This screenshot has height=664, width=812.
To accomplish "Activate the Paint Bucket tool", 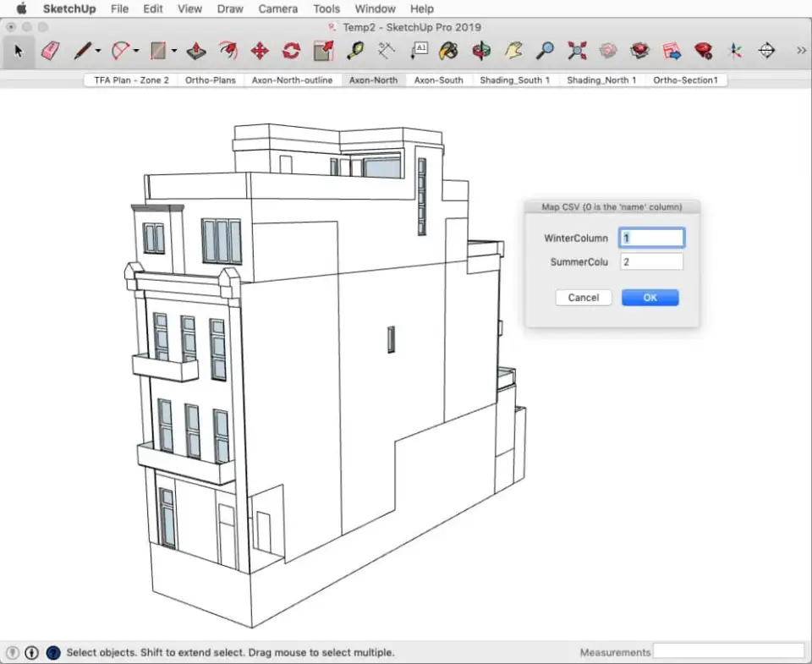I will pyautogui.click(x=450, y=52).
